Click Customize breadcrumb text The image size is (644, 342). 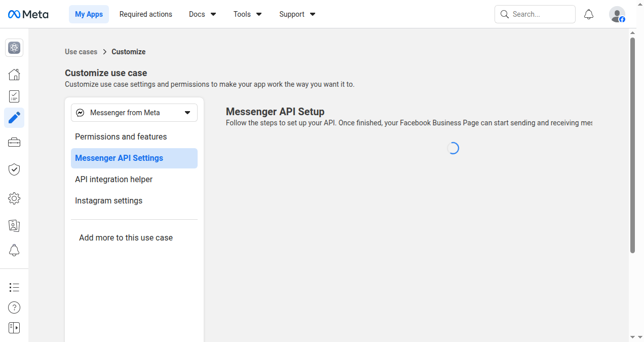point(129,52)
